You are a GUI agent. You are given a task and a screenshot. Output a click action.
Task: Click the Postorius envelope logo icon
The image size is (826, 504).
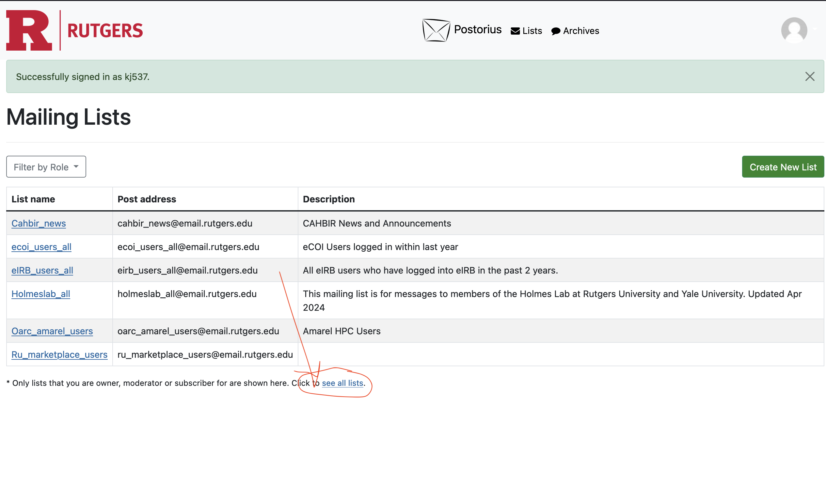(x=436, y=30)
